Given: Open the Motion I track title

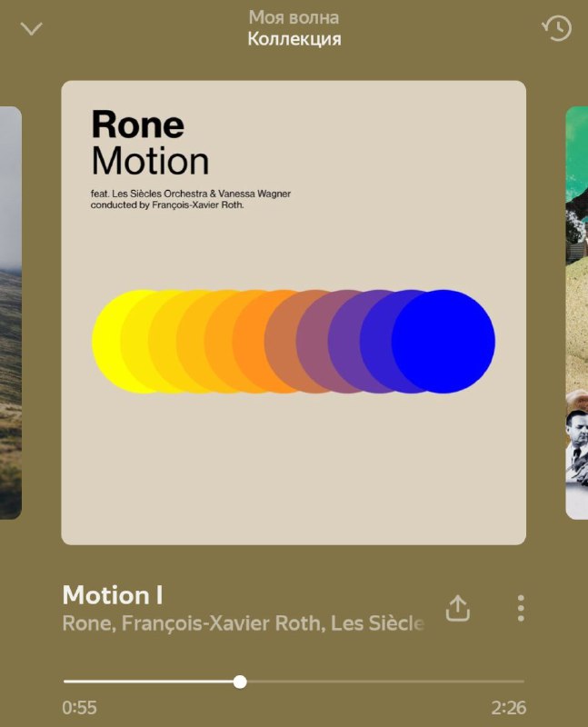Looking at the screenshot, I should pyautogui.click(x=113, y=595).
